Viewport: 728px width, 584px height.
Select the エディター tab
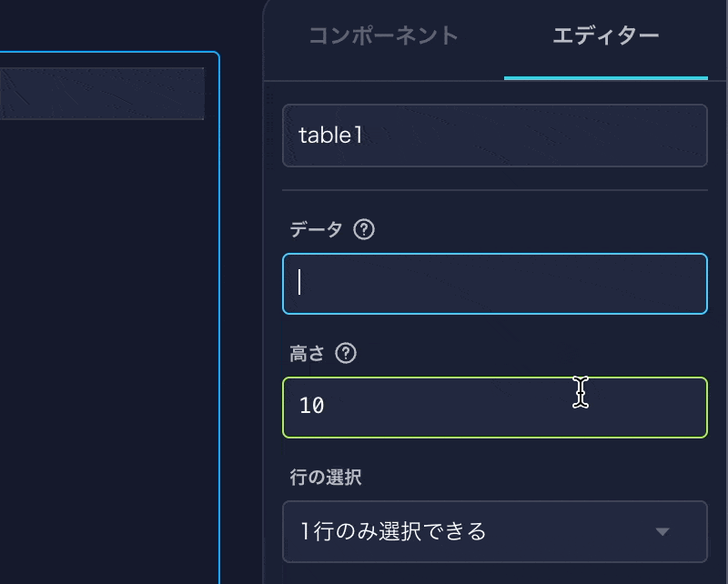[x=605, y=36]
